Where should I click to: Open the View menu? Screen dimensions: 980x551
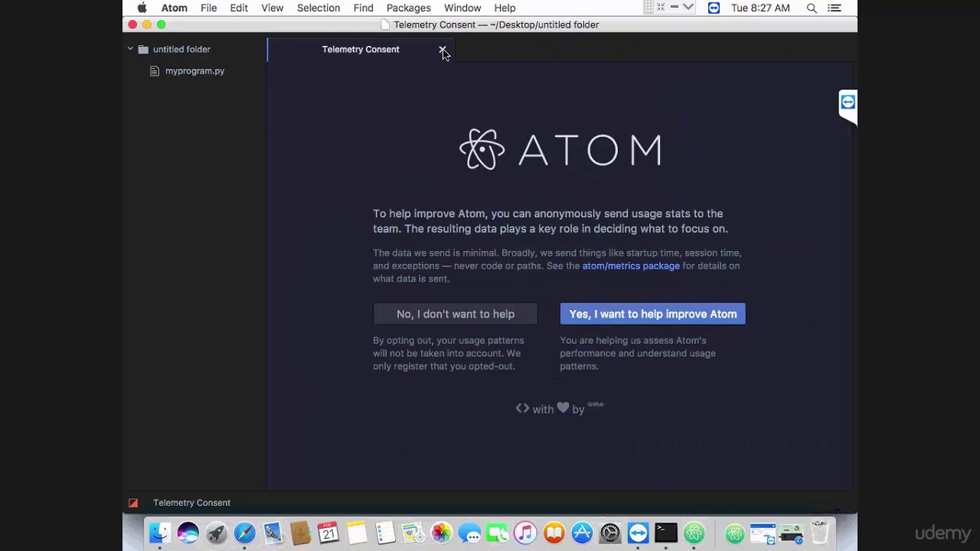tap(272, 8)
